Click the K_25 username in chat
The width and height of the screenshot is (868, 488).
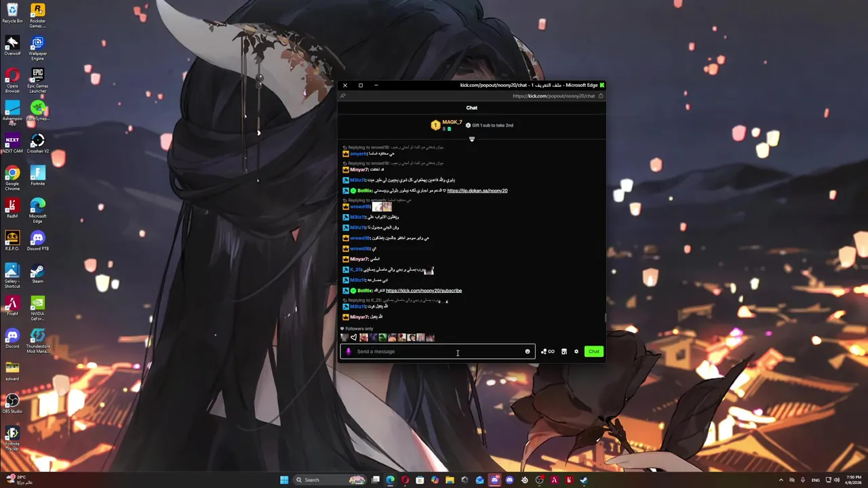pos(355,270)
